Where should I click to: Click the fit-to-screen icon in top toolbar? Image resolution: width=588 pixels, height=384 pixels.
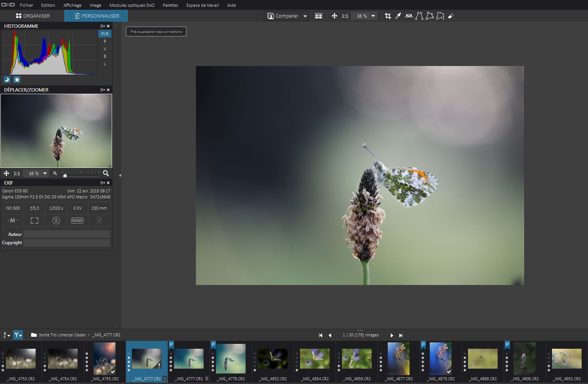334,16
